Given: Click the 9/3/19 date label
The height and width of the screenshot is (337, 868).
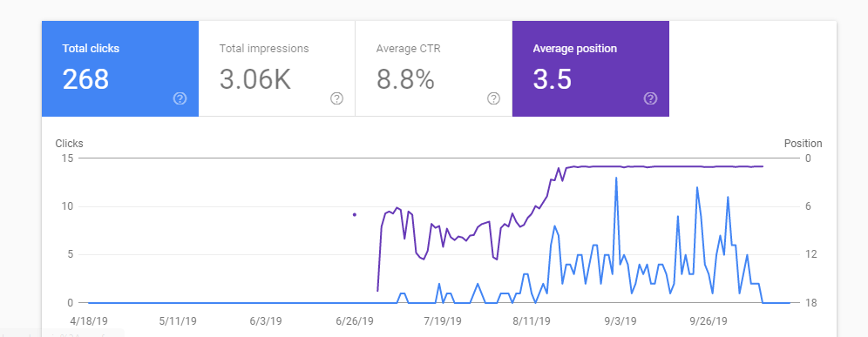Looking at the screenshot, I should [620, 321].
